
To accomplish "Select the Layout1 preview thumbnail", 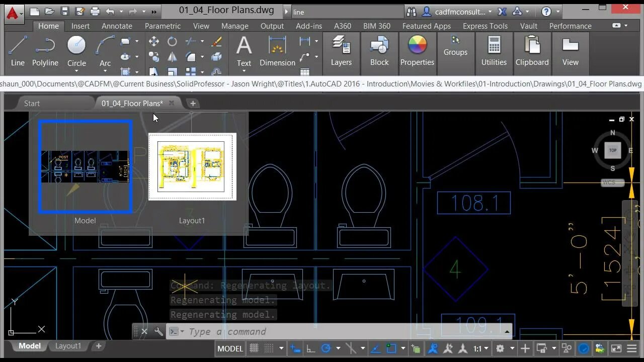I will (192, 166).
